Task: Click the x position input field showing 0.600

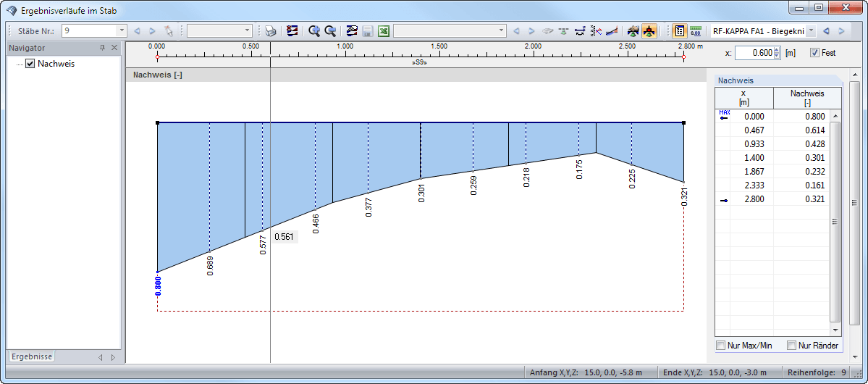Action: [754, 53]
